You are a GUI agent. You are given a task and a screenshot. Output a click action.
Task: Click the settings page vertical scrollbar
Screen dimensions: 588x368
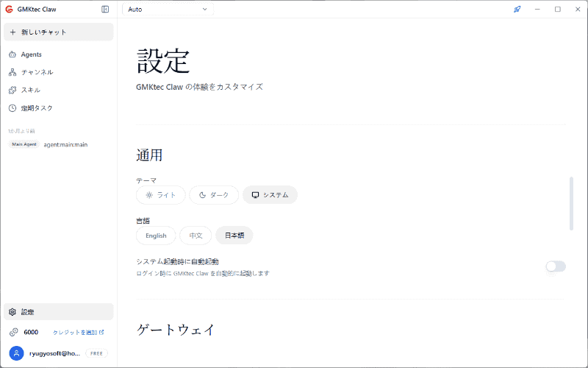[571, 203]
